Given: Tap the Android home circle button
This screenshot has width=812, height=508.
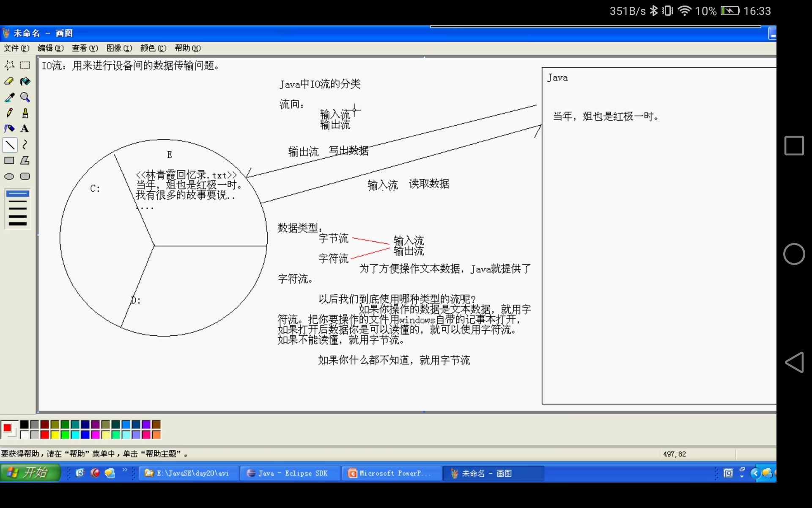Looking at the screenshot, I should click(x=794, y=254).
